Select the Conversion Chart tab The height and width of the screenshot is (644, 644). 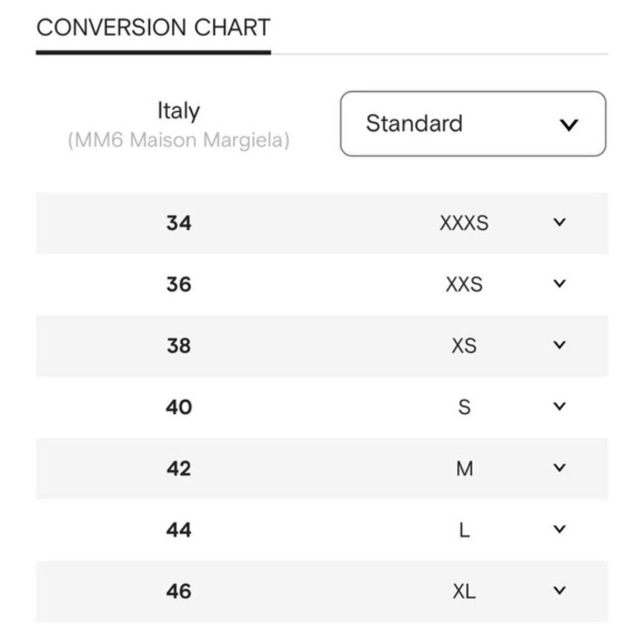pyautogui.click(x=153, y=28)
